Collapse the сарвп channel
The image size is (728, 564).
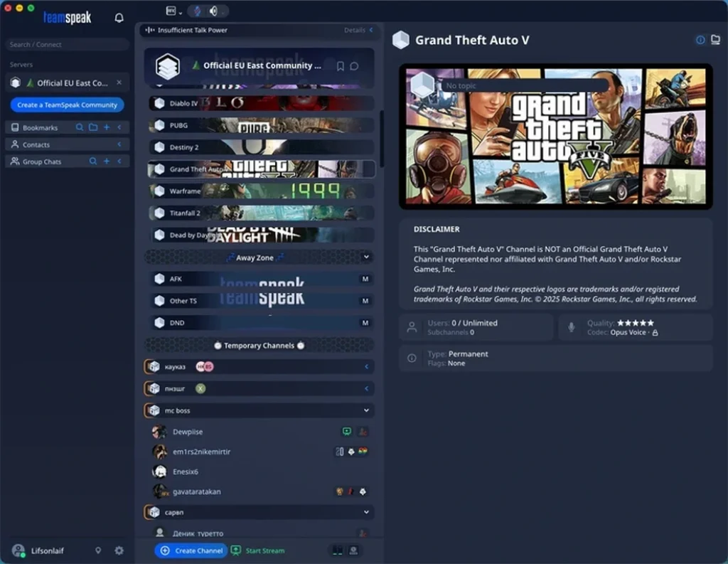pos(366,512)
